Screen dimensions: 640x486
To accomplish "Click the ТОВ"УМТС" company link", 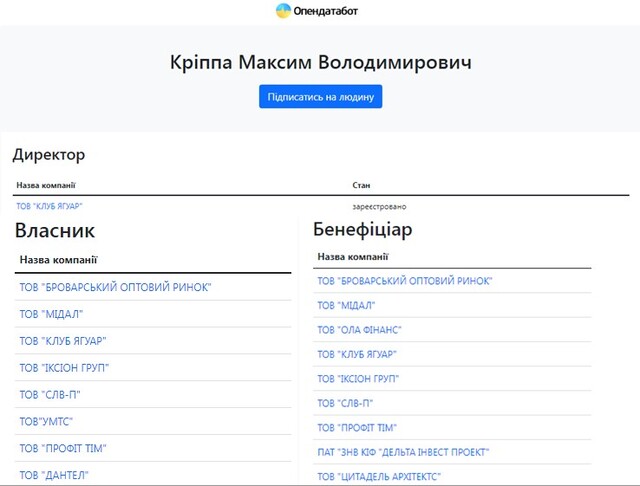I will click(x=46, y=422).
